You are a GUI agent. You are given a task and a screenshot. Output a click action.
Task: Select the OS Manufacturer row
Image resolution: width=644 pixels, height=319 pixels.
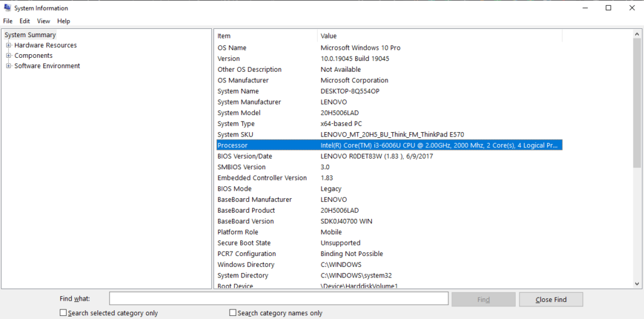click(389, 80)
